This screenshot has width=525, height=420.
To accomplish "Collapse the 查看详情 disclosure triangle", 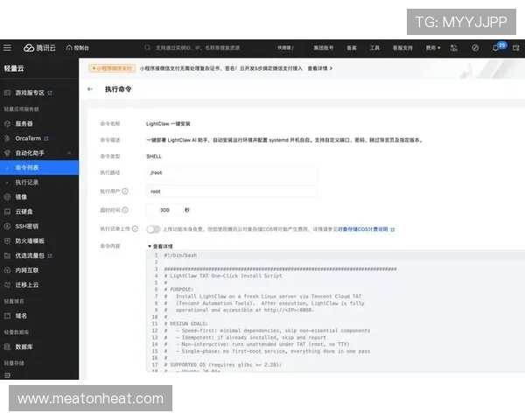I will point(150,246).
